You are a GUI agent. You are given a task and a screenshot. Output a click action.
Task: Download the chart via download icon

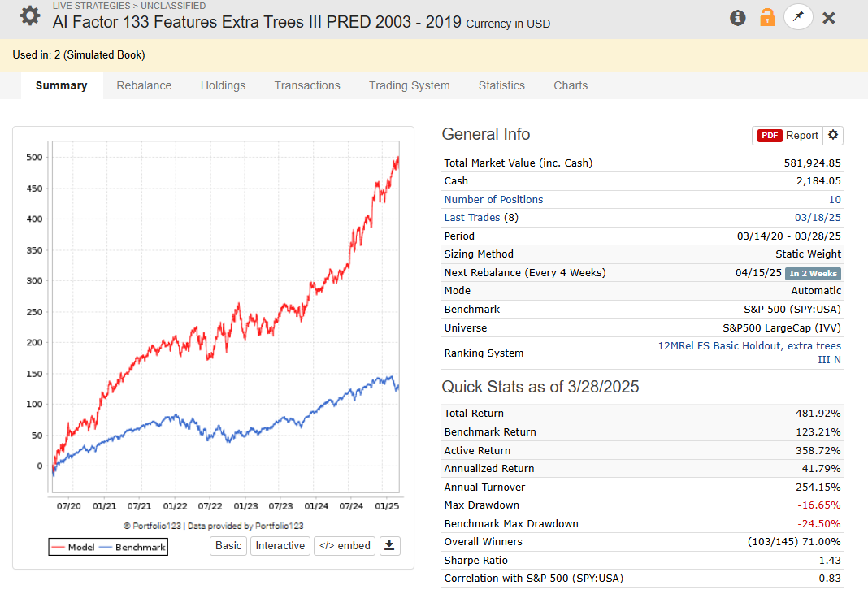point(390,546)
